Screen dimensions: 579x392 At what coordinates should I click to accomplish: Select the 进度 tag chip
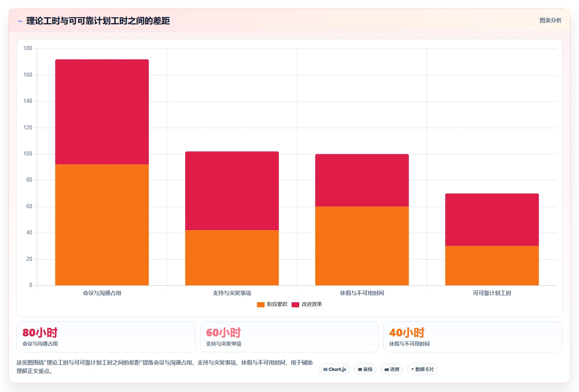point(392,369)
